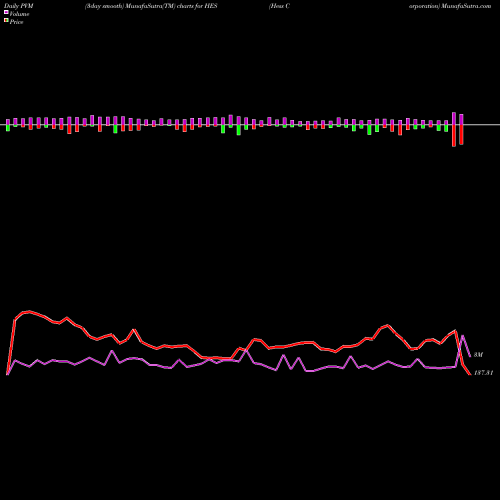Screen dimensions: 500x500
Task: Select the Price legend label
Action: (x=16, y=22)
